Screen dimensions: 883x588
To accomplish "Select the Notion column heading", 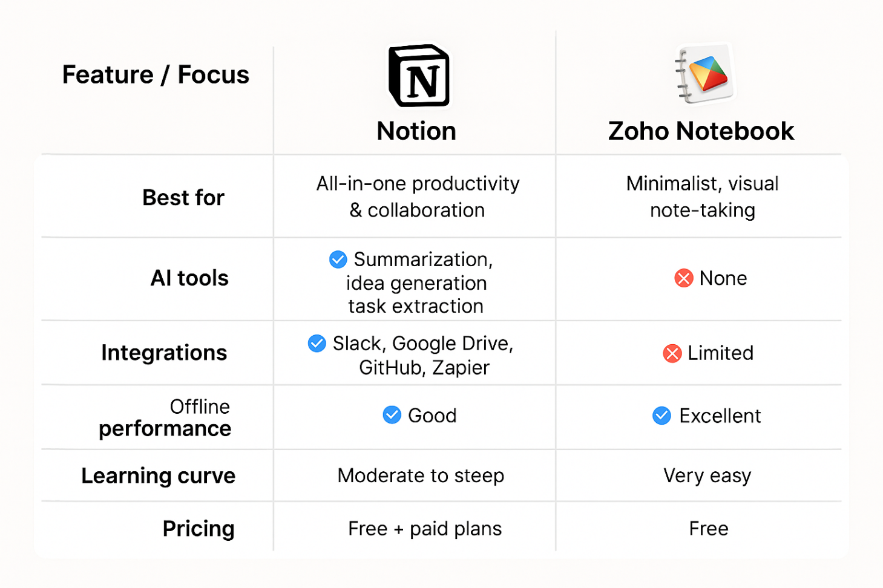I will point(416,131).
